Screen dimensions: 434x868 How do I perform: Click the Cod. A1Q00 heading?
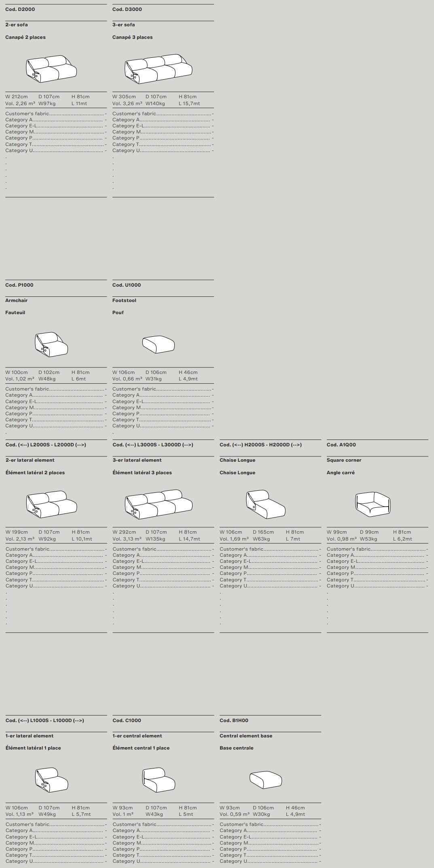(341, 445)
